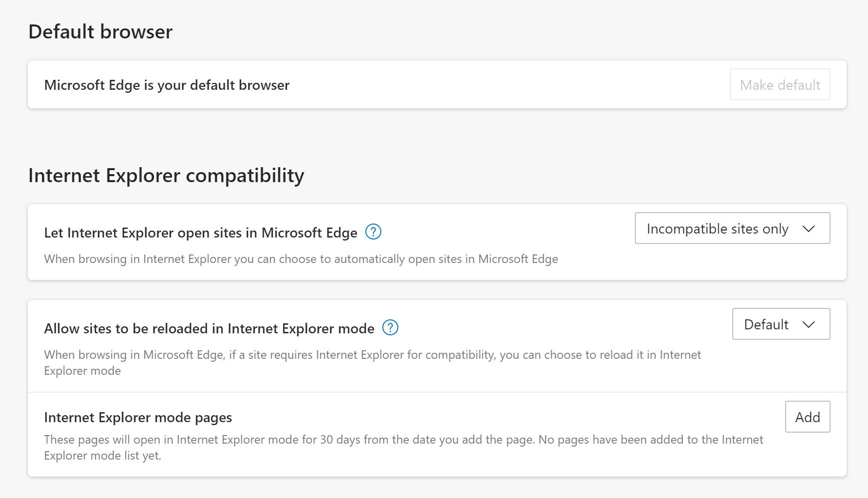This screenshot has height=498, width=868.
Task: Select the Default browser heading
Action: (100, 32)
